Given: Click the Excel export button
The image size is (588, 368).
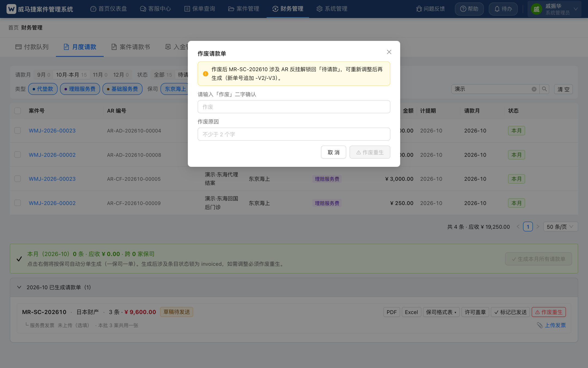Looking at the screenshot, I should click(x=411, y=312).
